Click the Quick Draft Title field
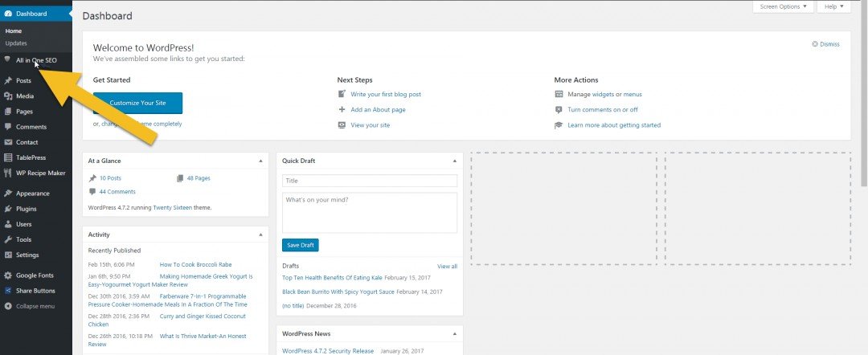This screenshot has width=868, height=355. pyautogui.click(x=370, y=181)
